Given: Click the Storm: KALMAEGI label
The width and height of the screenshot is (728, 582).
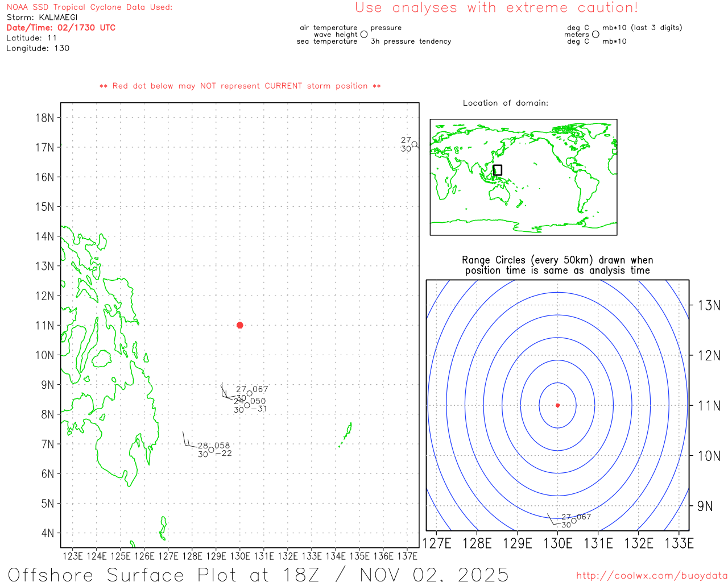Looking at the screenshot, I should 42,17.
